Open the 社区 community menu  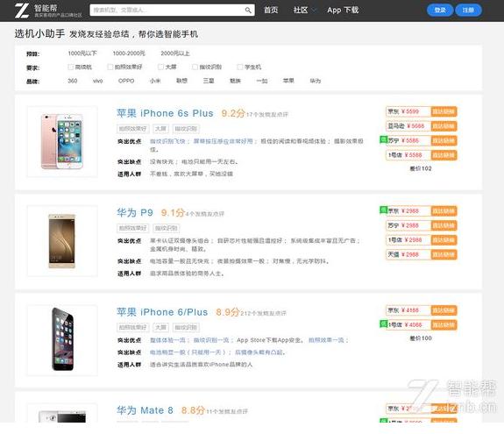[301, 11]
